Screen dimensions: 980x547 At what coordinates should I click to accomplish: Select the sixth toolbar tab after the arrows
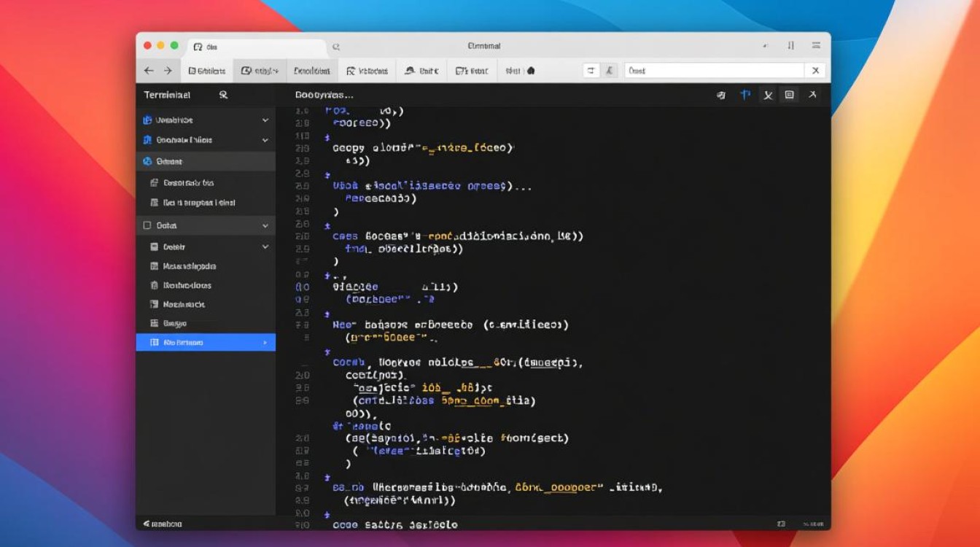pyautogui.click(x=471, y=71)
